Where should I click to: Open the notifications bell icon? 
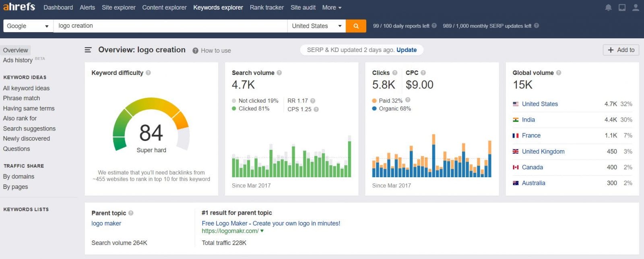(608, 8)
